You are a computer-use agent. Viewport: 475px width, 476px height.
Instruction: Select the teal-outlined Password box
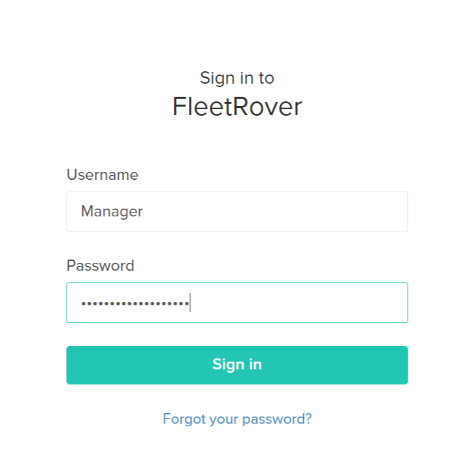[x=237, y=303]
